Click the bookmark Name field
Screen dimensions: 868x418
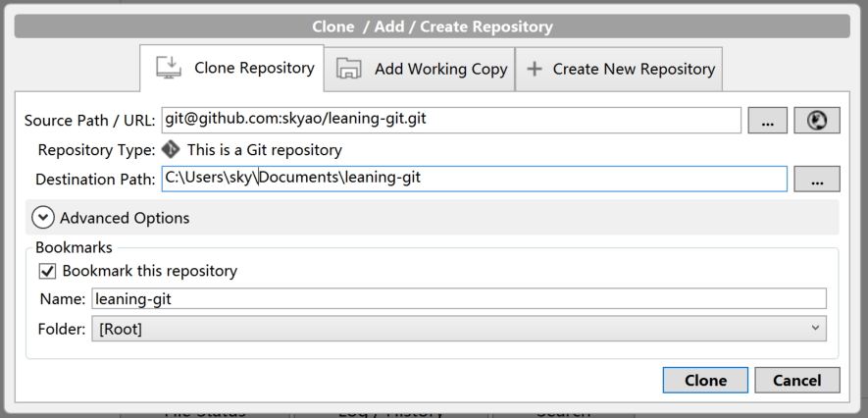[459, 298]
